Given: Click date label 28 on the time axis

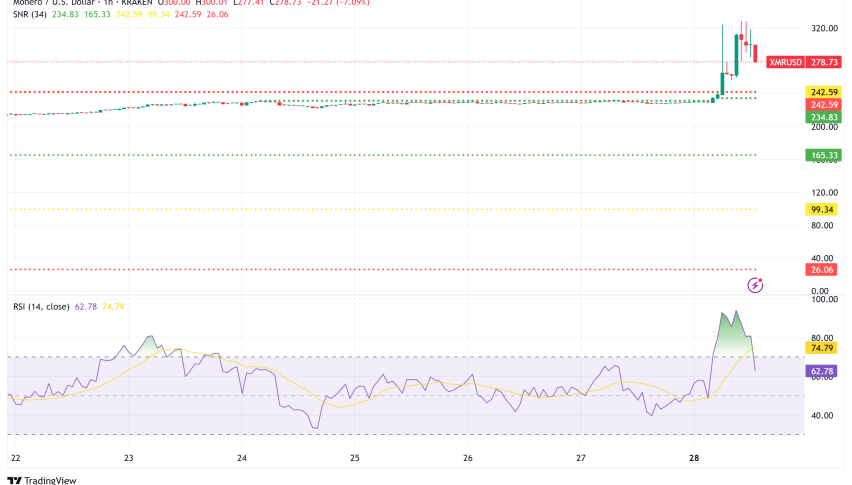Looking at the screenshot, I should (694, 458).
